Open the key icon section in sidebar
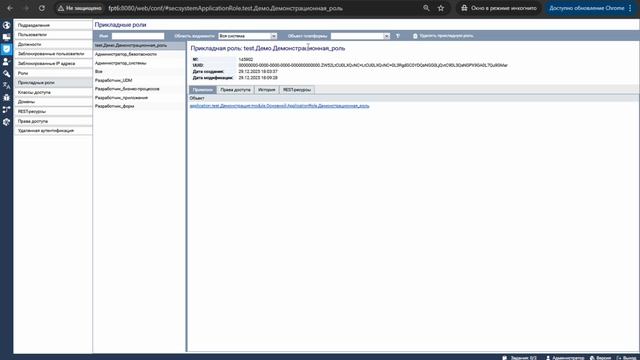Screen dimensions: 640x360 [x=6, y=74]
